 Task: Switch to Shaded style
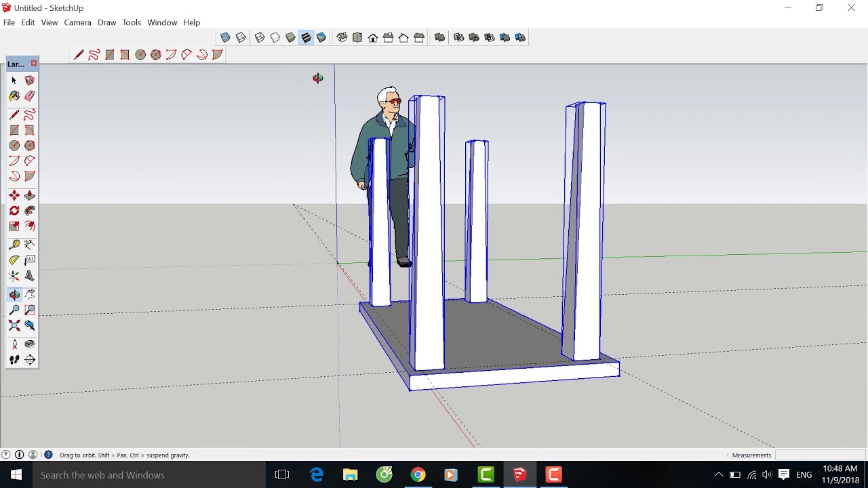click(291, 38)
